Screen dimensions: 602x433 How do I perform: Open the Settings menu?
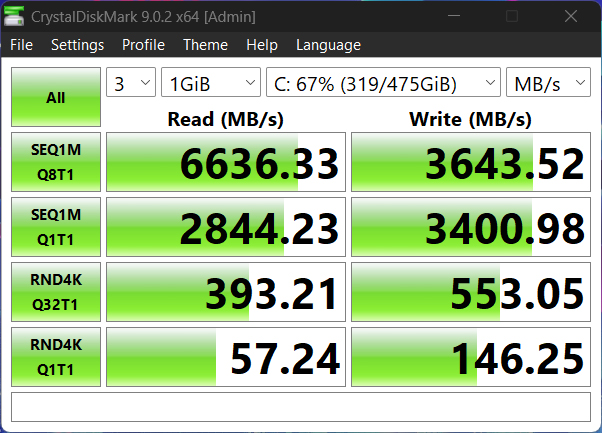point(78,45)
